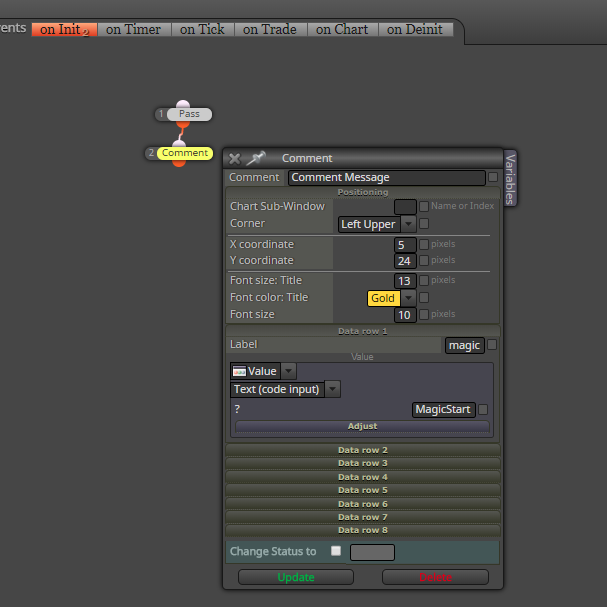The image size is (607, 607).
Task: Select the yellow Comment block node
Action: (x=185, y=153)
